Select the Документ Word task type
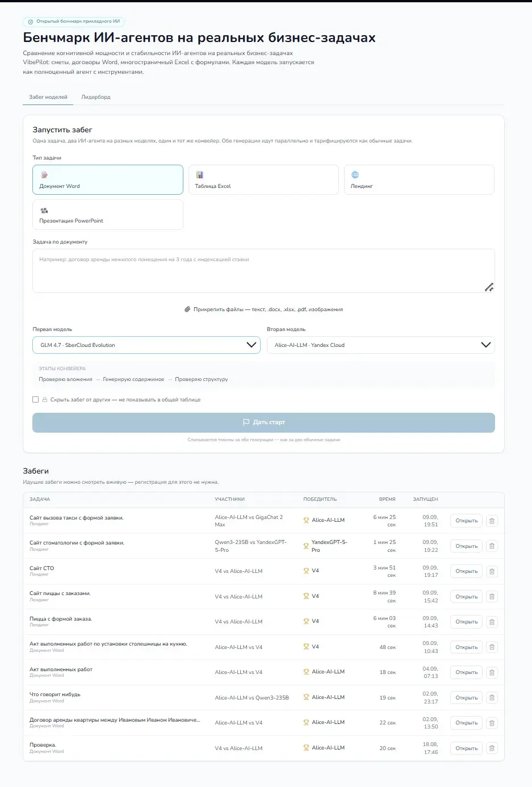This screenshot has height=787, width=532. click(108, 180)
